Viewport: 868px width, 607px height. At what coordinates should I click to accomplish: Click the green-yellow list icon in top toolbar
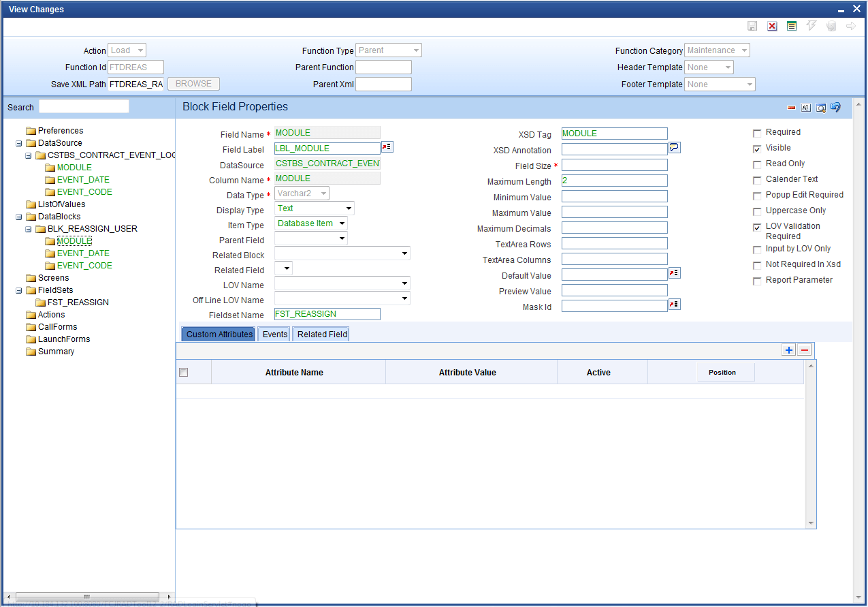point(792,26)
